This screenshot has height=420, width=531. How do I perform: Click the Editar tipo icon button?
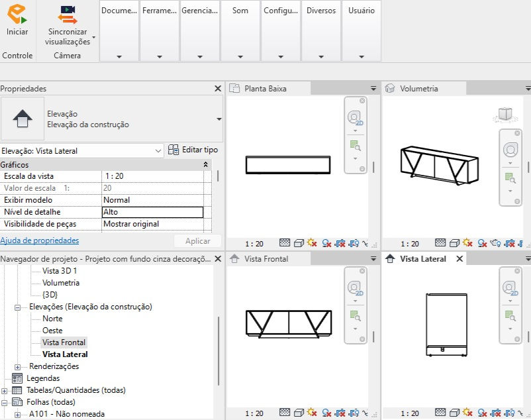pos(173,150)
